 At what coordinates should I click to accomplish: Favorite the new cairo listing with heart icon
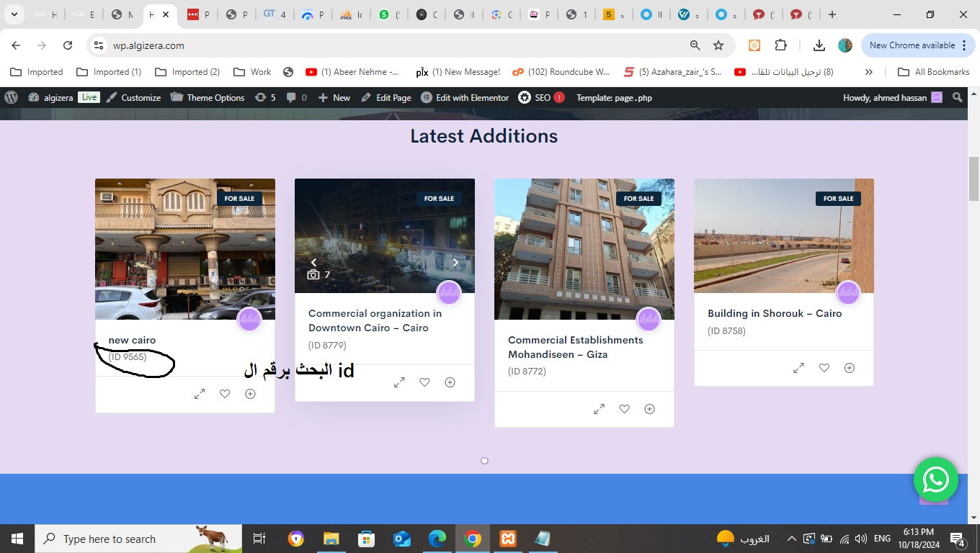point(225,394)
